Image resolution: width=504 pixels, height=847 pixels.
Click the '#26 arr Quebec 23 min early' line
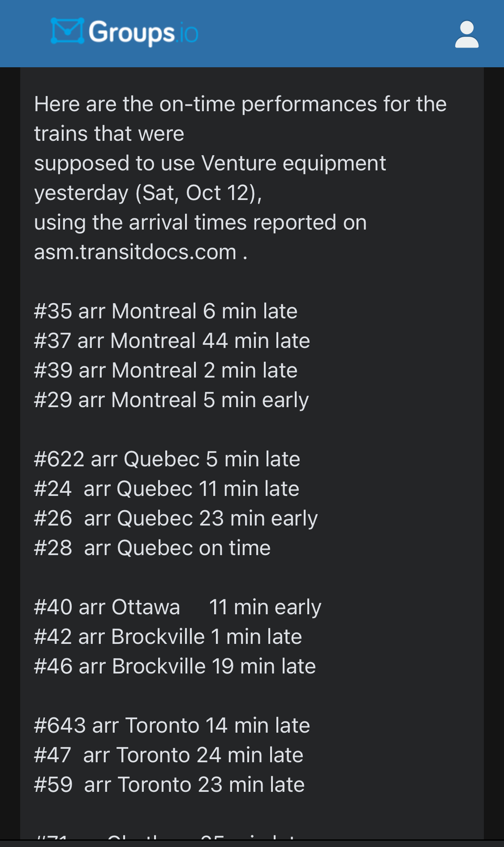pyautogui.click(x=176, y=518)
